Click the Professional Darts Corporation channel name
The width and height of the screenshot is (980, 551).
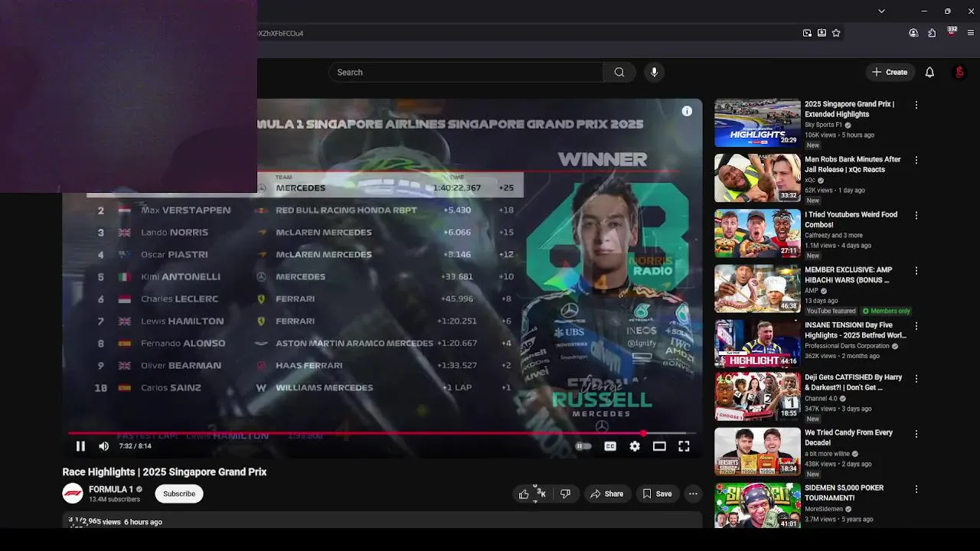[848, 346]
